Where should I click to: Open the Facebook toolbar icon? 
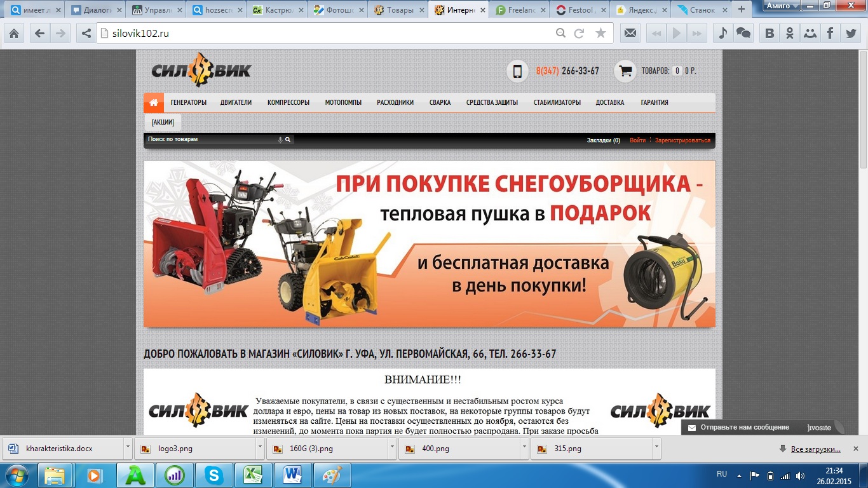(x=831, y=34)
